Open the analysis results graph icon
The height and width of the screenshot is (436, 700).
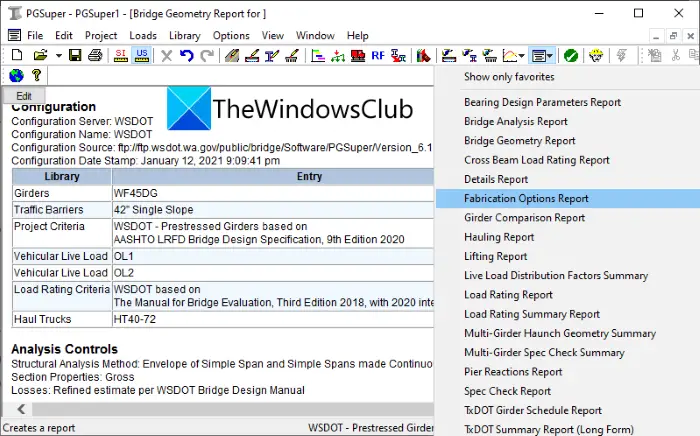(509, 56)
